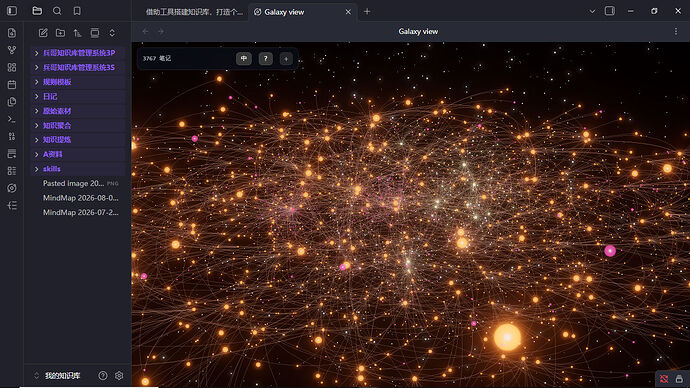Open graph view from the ribbon
The height and width of the screenshot is (388, 690).
tap(12, 50)
